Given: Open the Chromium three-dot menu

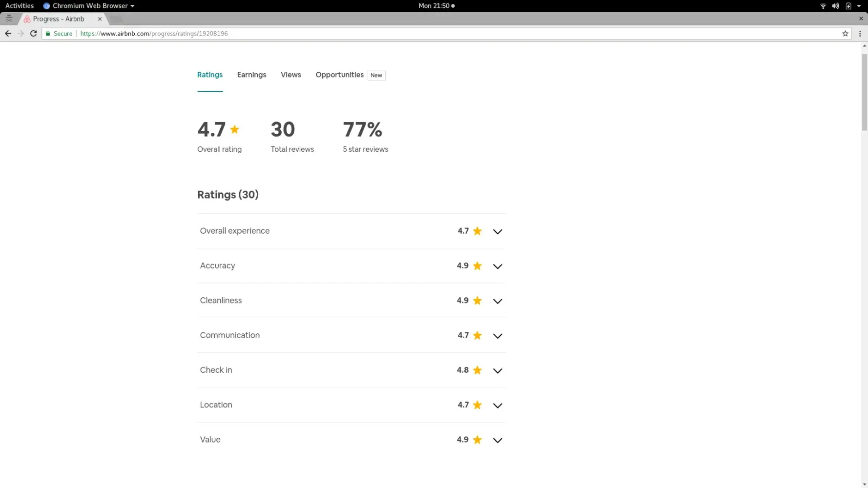Looking at the screenshot, I should coord(860,34).
